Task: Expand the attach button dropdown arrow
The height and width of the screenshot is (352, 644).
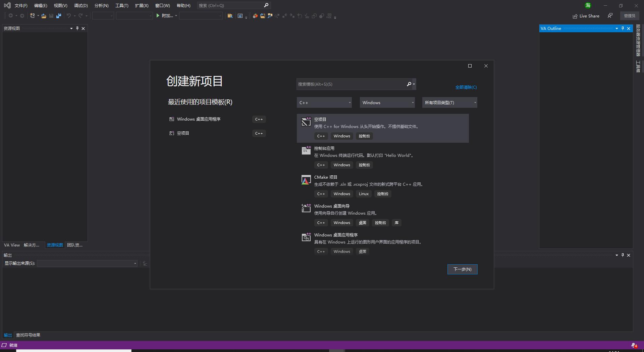Action: tap(176, 16)
